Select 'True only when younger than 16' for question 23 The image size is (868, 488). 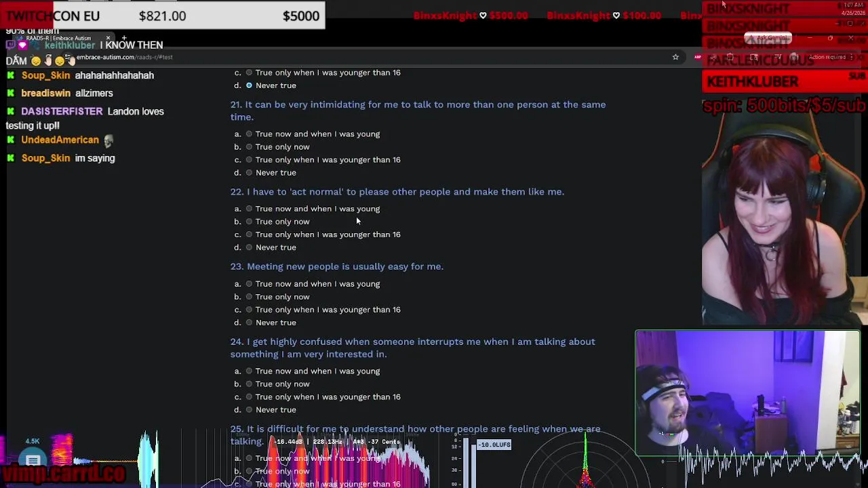point(249,310)
